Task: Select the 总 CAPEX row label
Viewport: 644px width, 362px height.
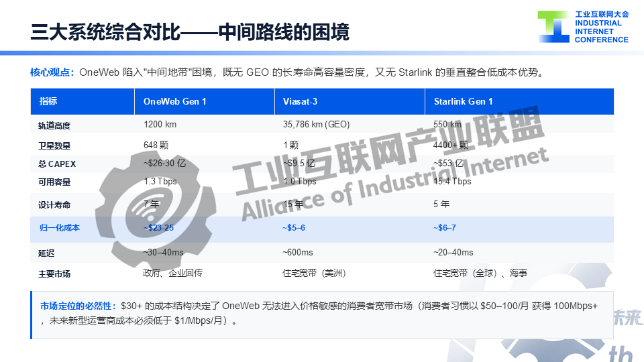Action: coord(57,164)
